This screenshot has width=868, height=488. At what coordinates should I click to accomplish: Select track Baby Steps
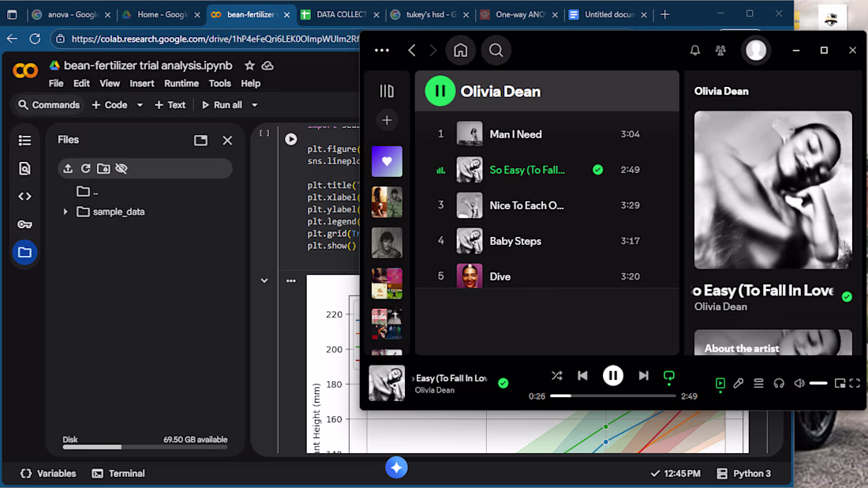click(x=514, y=241)
